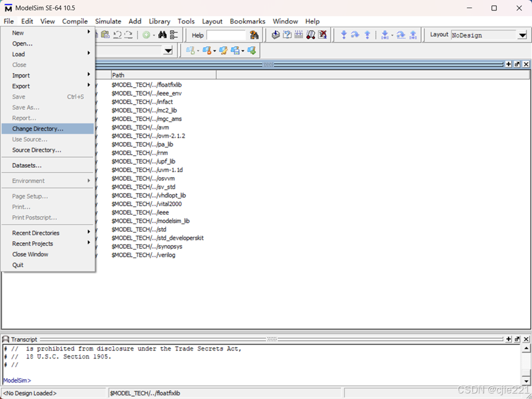Click the Paste toolbar icon
532x399 pixels.
(106, 34)
